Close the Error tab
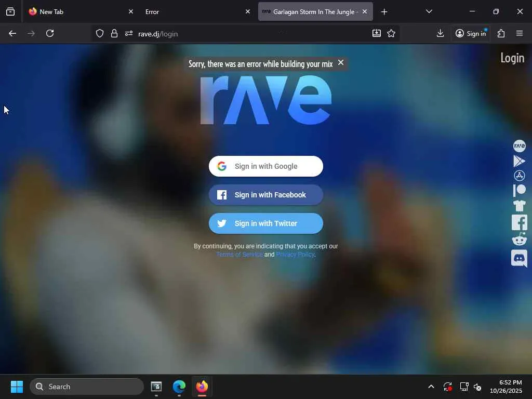Screen dimensions: 532x399 point(248,11)
